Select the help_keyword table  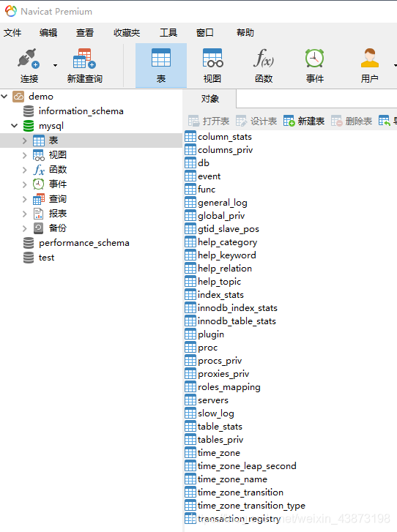pos(220,255)
